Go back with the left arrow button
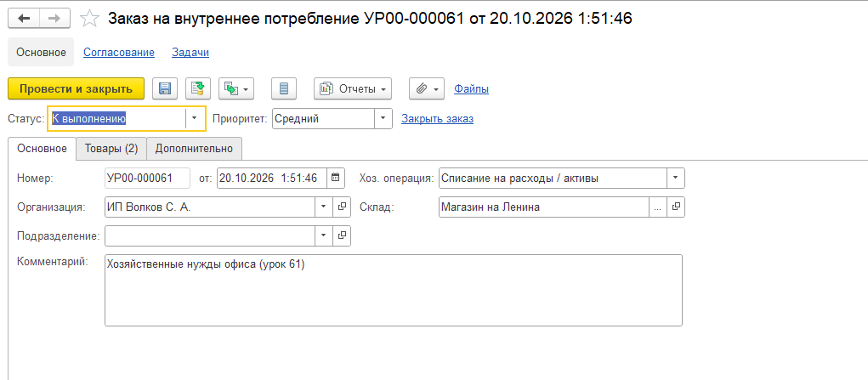The width and height of the screenshot is (868, 380). pos(24,19)
